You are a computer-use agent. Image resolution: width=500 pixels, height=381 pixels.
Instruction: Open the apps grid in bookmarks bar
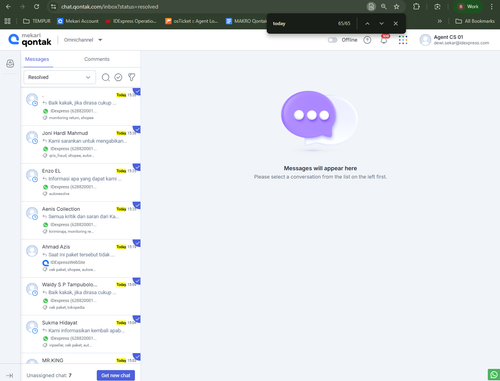7,21
